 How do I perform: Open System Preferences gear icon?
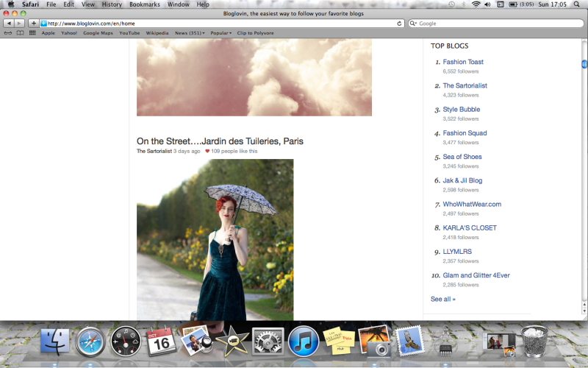click(x=268, y=342)
